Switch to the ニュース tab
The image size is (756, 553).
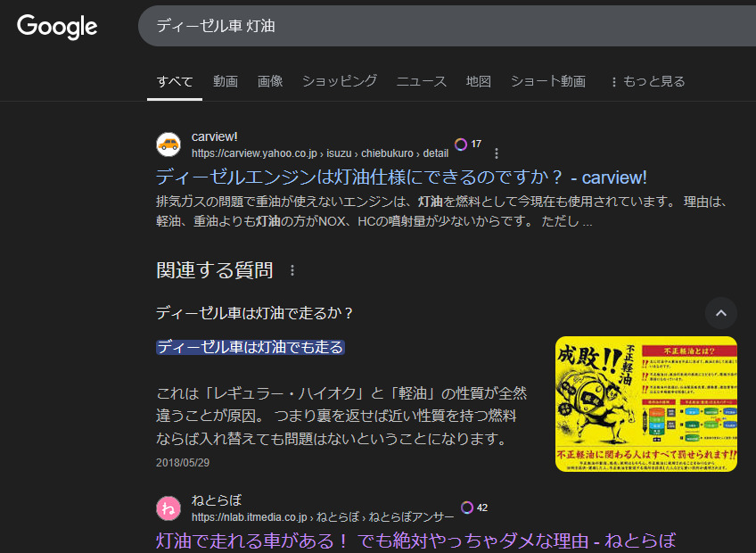[422, 81]
